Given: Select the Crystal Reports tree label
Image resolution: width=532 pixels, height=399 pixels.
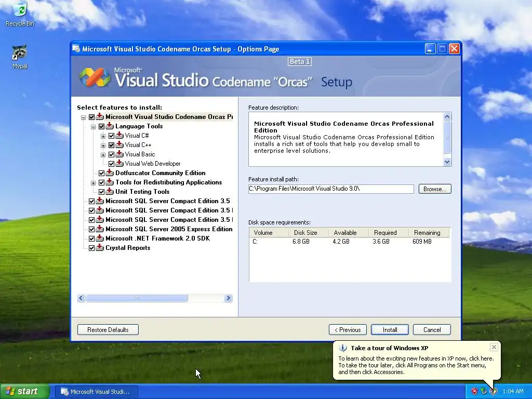Looking at the screenshot, I should click(128, 248).
